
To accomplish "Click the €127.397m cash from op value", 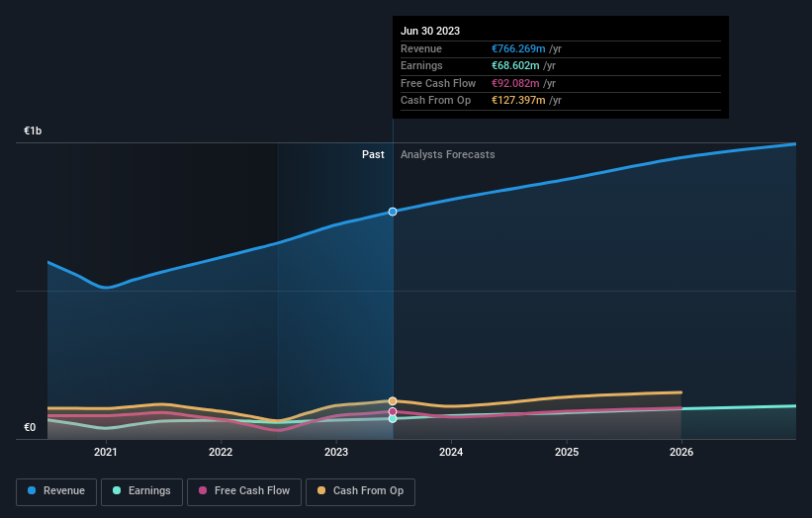I will coord(518,101).
